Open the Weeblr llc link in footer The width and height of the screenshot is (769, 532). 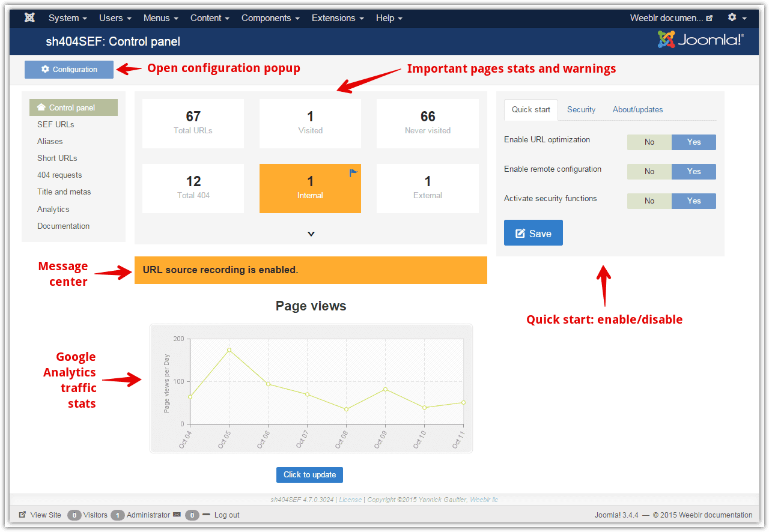click(484, 500)
